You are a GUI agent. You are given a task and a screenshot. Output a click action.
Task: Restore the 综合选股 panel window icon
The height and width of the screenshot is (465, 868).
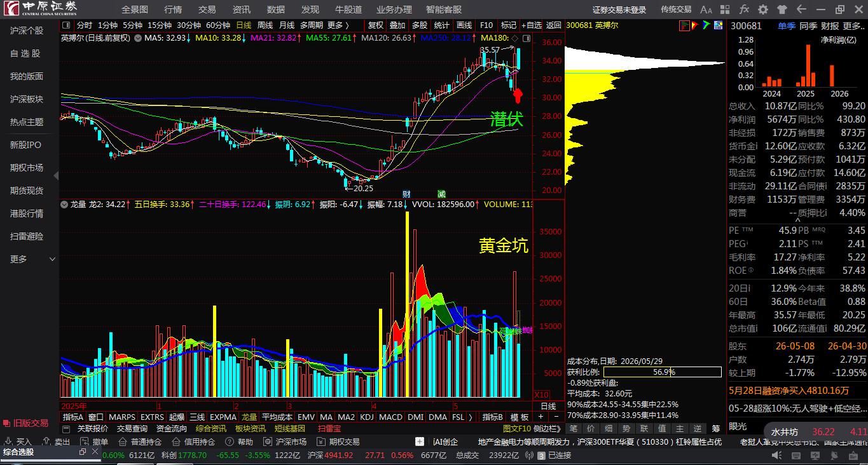pyautogui.click(x=83, y=452)
